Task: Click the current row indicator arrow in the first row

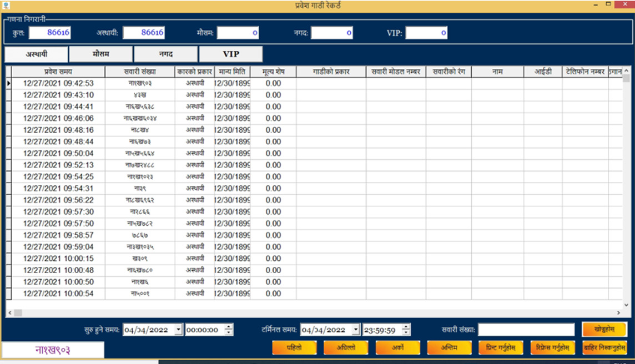Action: [x=8, y=83]
